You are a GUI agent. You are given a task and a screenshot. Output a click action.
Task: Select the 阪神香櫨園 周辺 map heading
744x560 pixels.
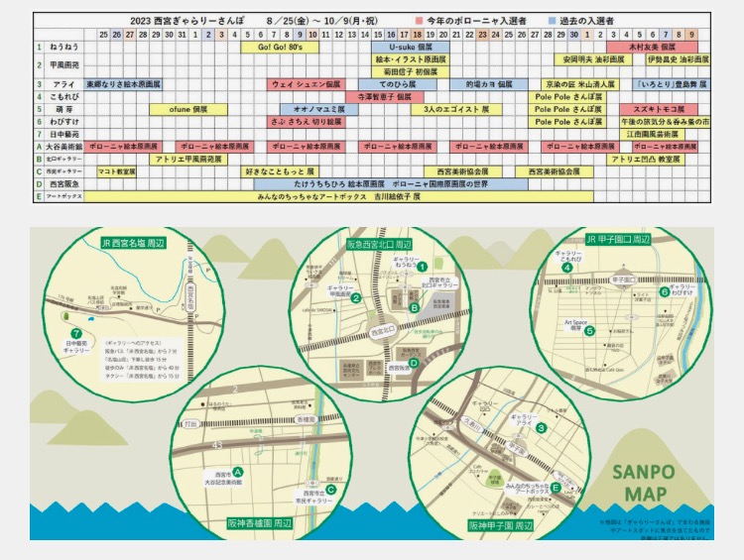[x=260, y=523]
